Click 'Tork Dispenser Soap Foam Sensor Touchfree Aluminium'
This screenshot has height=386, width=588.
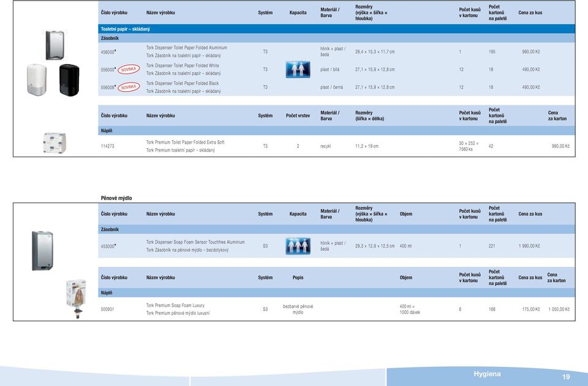point(195,242)
